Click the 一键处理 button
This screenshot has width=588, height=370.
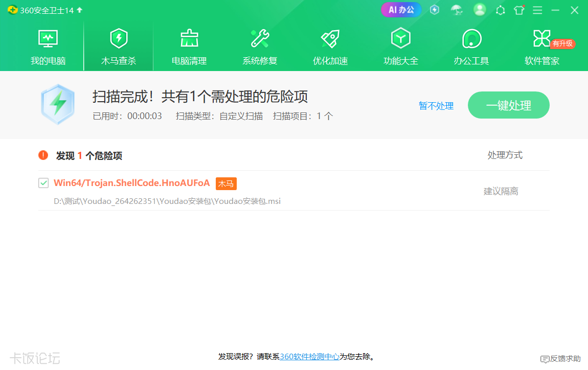509,105
